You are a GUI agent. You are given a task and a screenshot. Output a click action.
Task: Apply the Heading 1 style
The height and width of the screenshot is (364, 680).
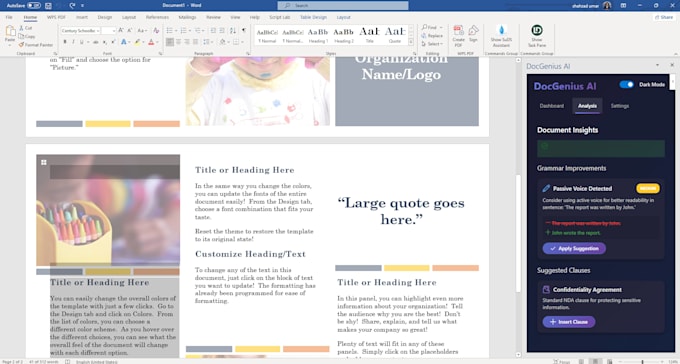pos(318,35)
